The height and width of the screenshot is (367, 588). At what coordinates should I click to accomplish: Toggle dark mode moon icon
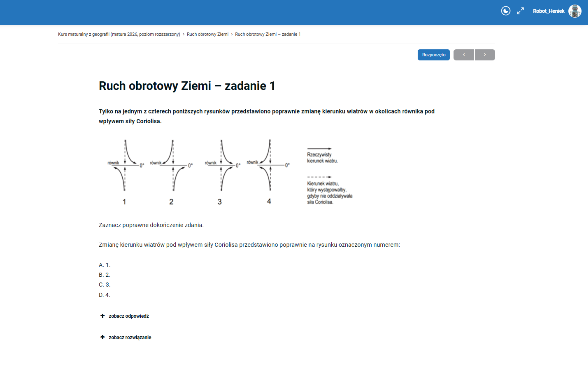[506, 11]
